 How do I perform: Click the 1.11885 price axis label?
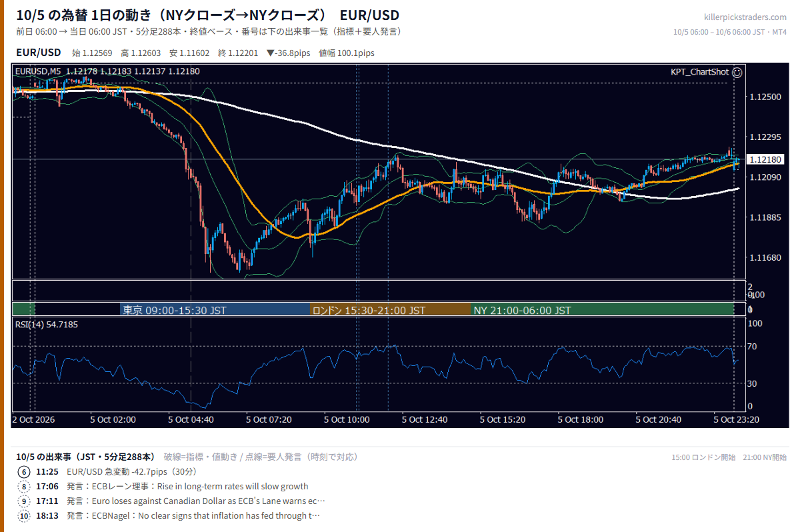pyautogui.click(x=765, y=217)
